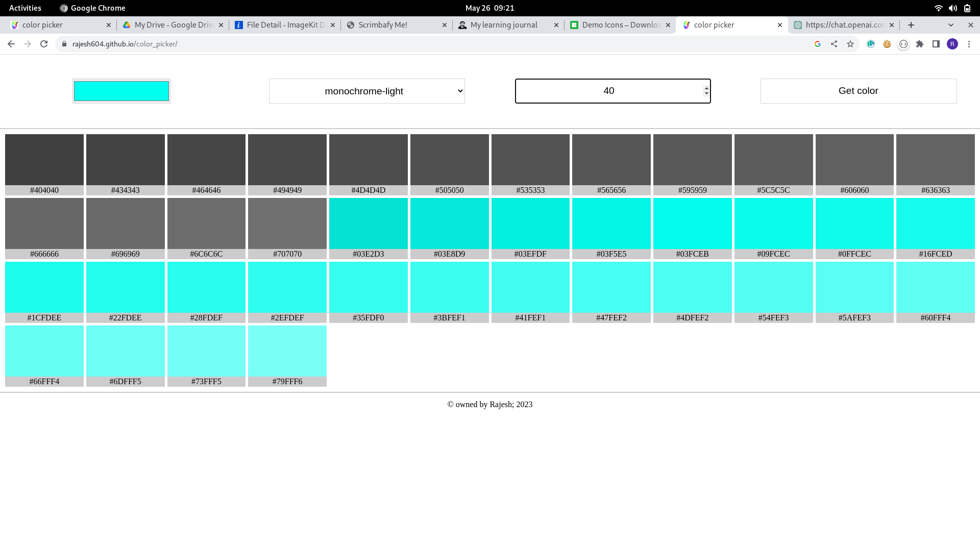The image size is (980, 551).
Task: Click the share page icon
Action: 834,44
